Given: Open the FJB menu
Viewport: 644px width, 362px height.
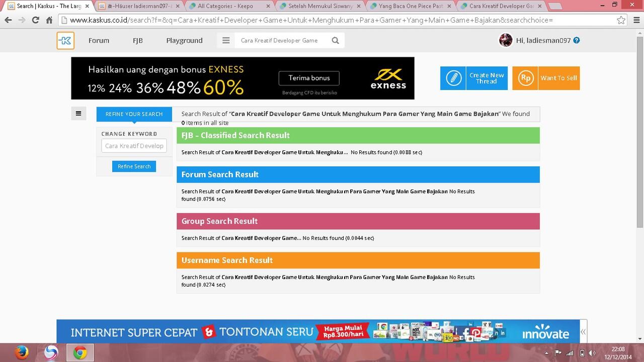Looking at the screenshot, I should [x=138, y=41].
